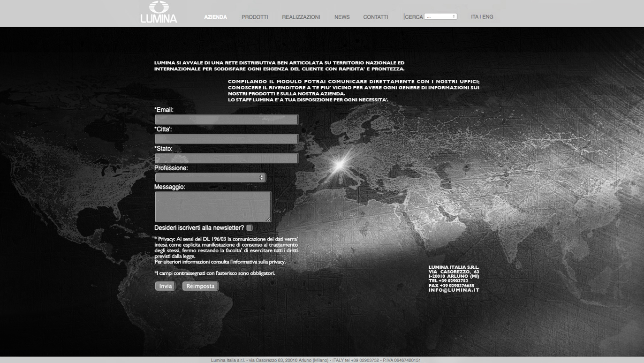Click the INFO@LUMINA.IT email address
The height and width of the screenshot is (363, 644).
(x=454, y=290)
